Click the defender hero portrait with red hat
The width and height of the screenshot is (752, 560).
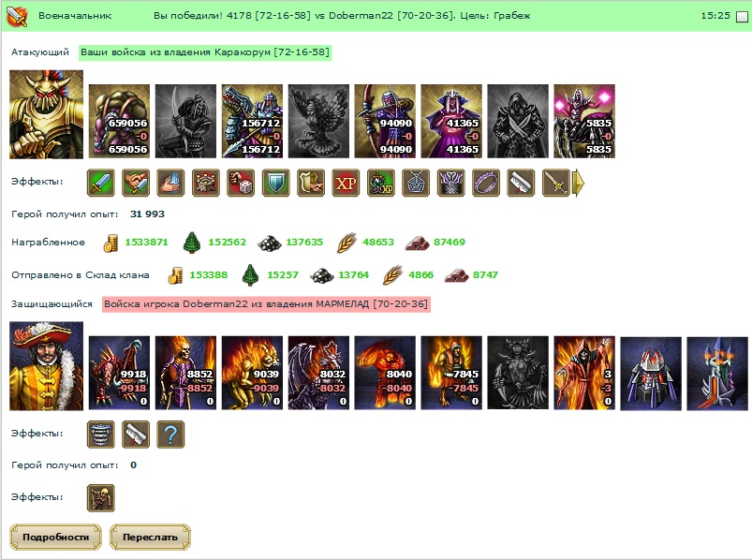tap(47, 366)
